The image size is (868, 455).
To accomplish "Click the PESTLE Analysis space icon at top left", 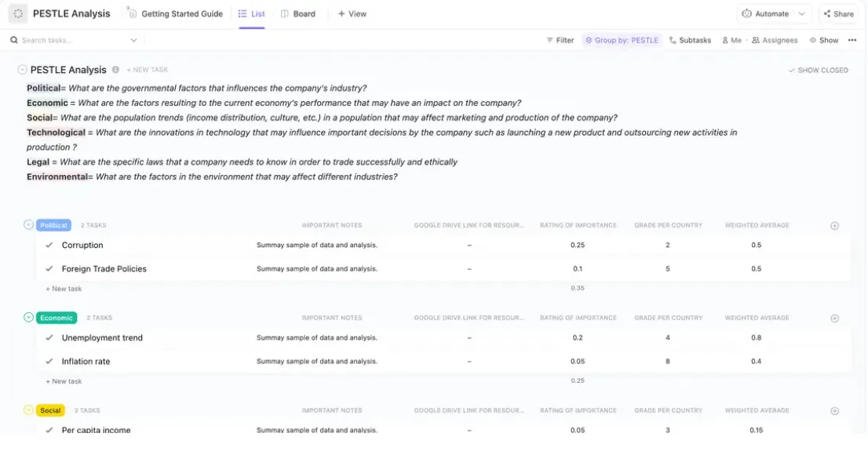I will click(x=18, y=14).
